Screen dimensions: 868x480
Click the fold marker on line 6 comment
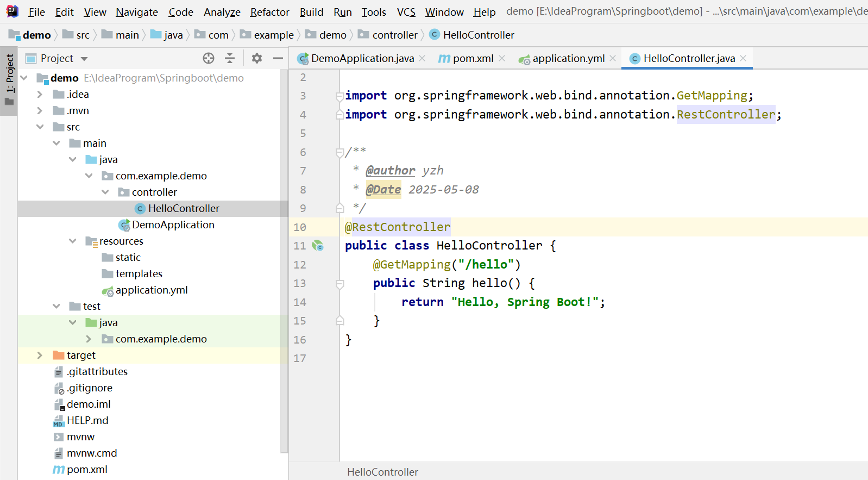point(339,153)
